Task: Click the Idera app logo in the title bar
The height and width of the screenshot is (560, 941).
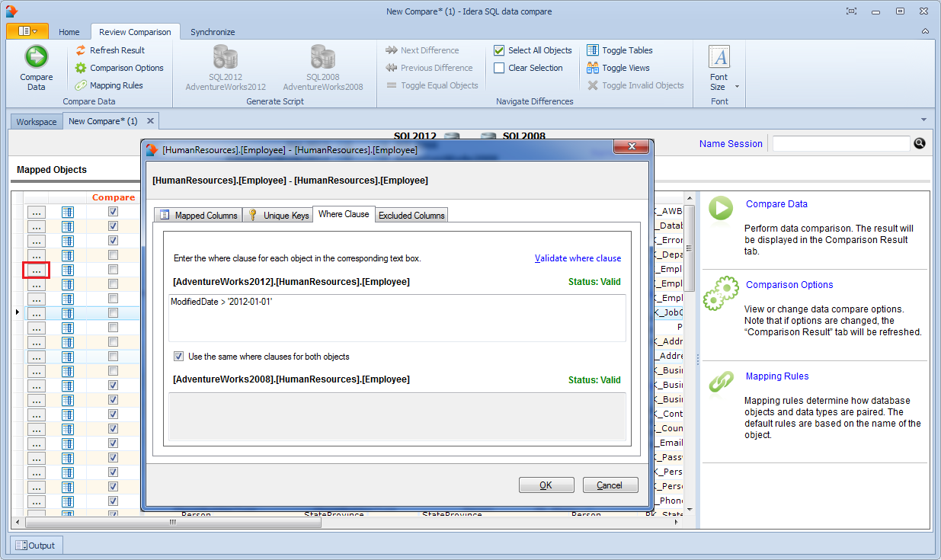Action: [11, 11]
